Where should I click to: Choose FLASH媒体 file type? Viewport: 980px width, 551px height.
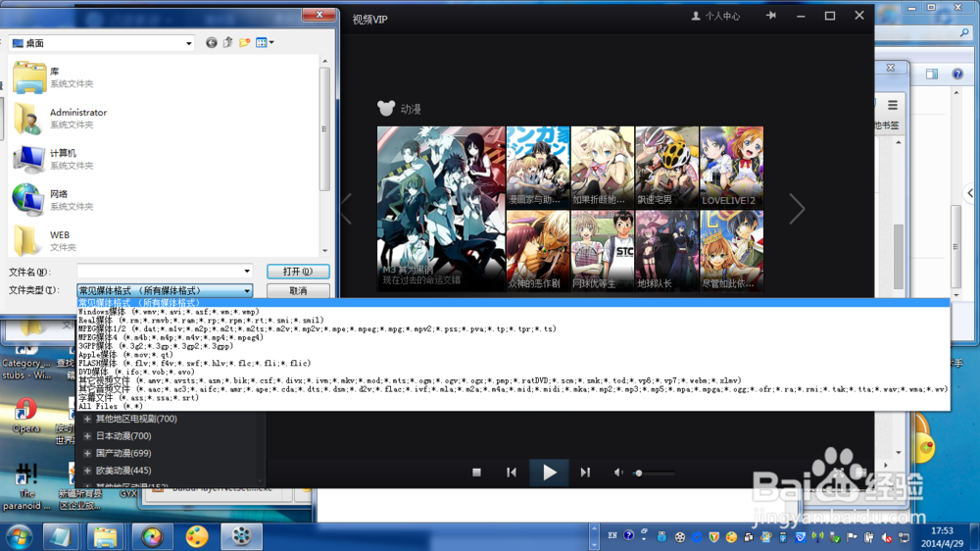pyautogui.click(x=514, y=364)
